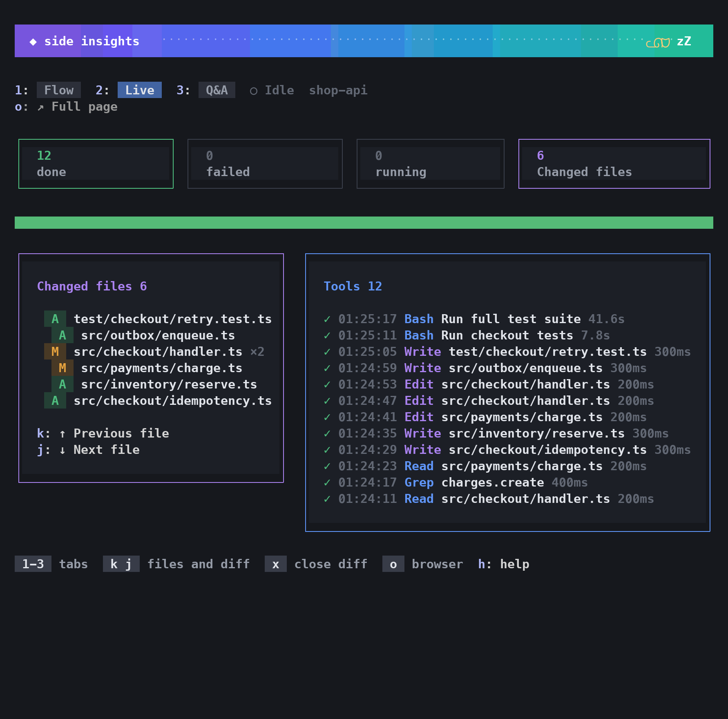Click the Full page arrow icon

[40, 107]
